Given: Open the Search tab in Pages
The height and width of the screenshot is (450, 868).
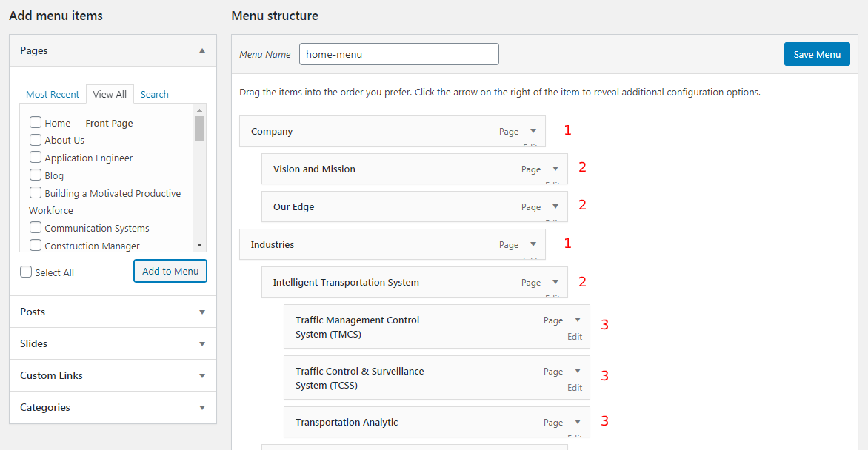Looking at the screenshot, I should [x=155, y=94].
